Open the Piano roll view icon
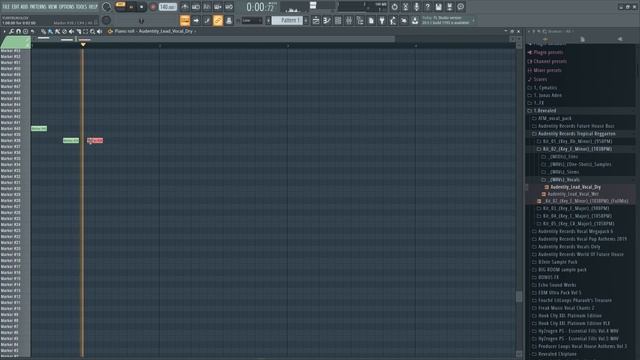The image size is (640, 360). [x=327, y=20]
